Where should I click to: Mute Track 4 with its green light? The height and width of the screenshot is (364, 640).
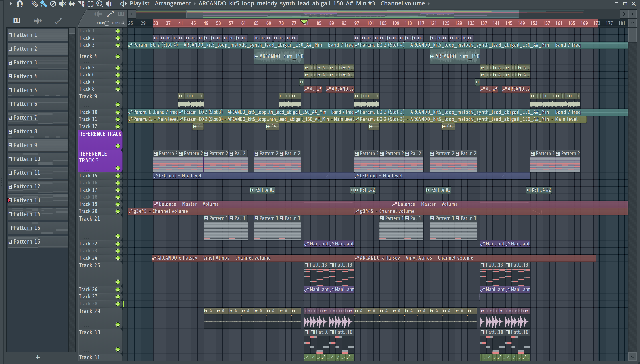click(118, 56)
